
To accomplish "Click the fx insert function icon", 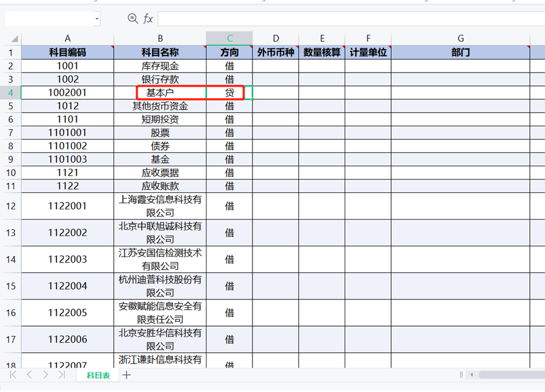I will (x=148, y=18).
